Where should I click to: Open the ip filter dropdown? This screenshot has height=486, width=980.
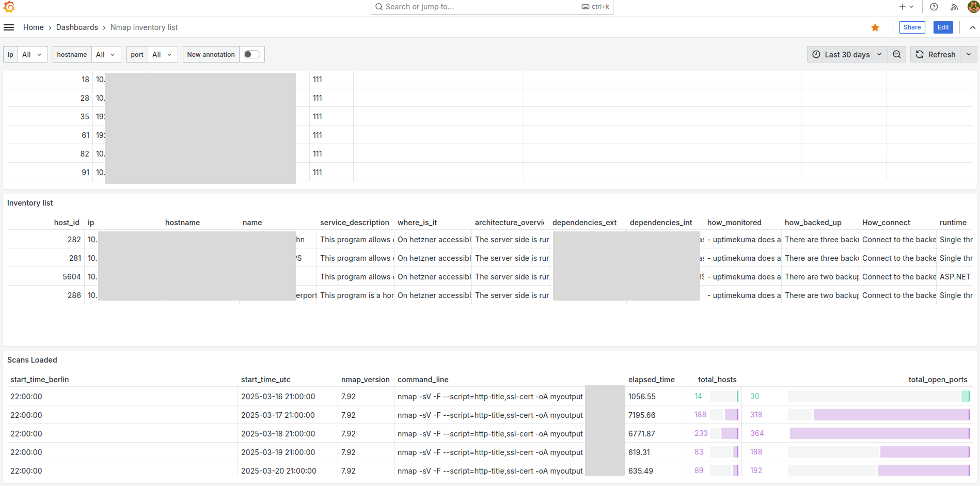click(32, 54)
